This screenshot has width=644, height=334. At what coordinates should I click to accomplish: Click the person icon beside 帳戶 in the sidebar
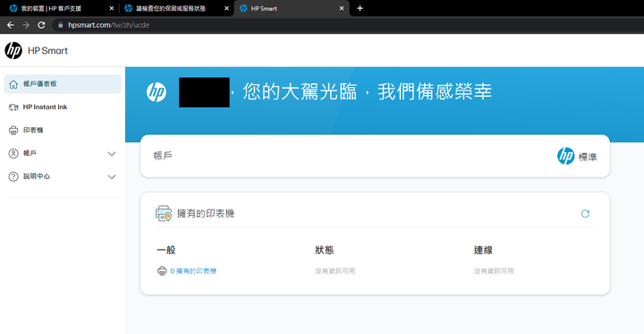click(x=13, y=153)
